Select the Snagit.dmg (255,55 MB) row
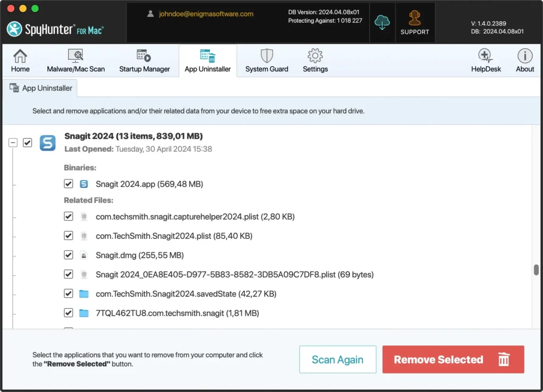Screen dimensions: 543x392 pyautogui.click(x=139, y=255)
